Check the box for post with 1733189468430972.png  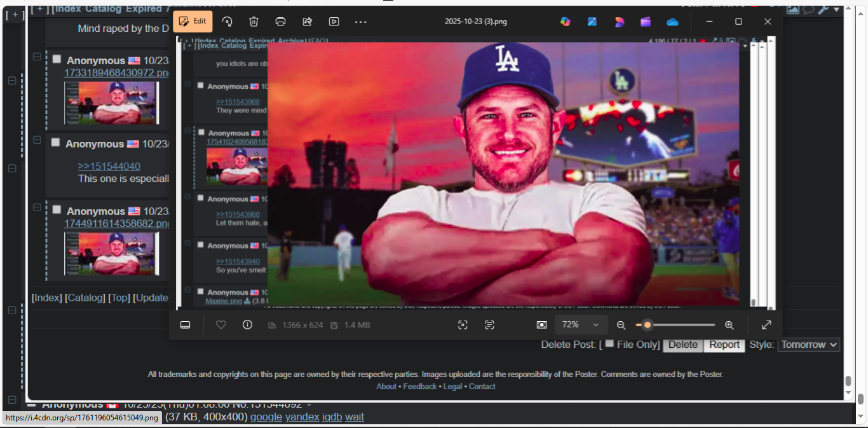pyautogui.click(x=57, y=59)
